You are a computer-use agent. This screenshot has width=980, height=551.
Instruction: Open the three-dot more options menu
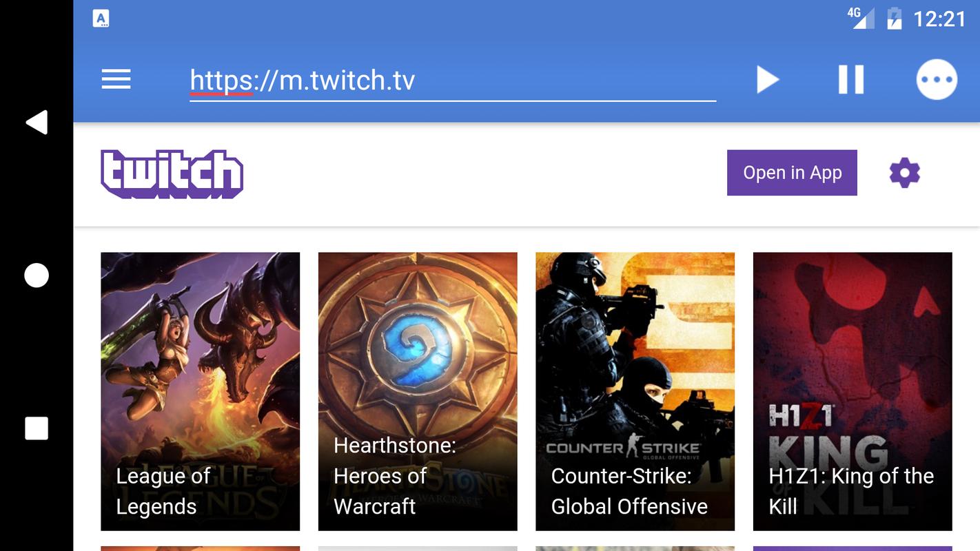[937, 80]
